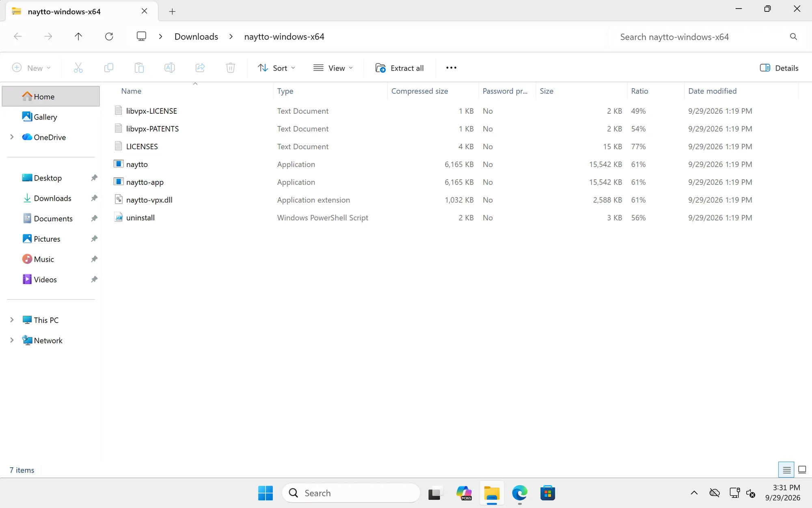Click naytto-windows-x64 breadcrumb
The width and height of the screenshot is (812, 508).
(x=284, y=37)
